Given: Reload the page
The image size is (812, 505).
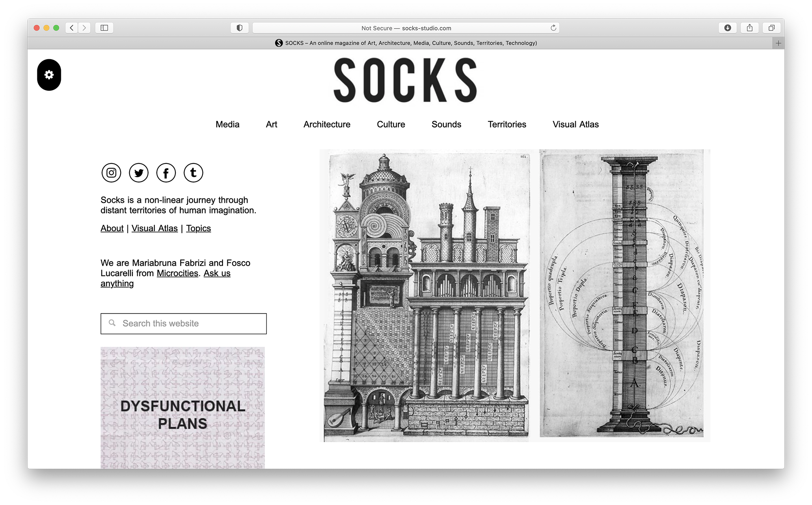Looking at the screenshot, I should click(x=553, y=28).
